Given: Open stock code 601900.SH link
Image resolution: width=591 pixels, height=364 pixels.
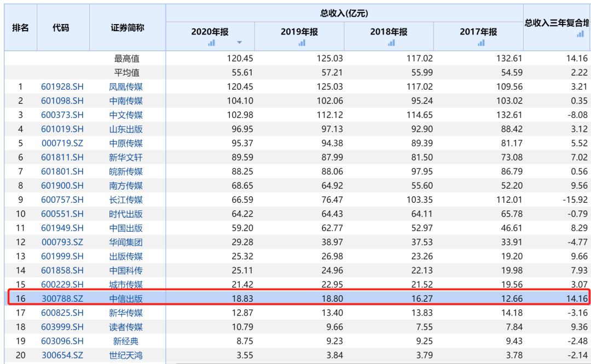Looking at the screenshot, I should tap(62, 186).
